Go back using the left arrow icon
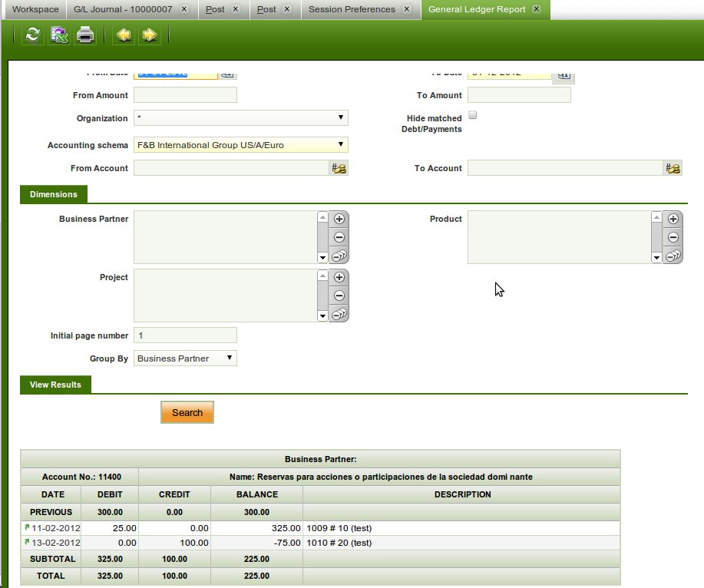This screenshot has height=588, width=704. click(123, 35)
